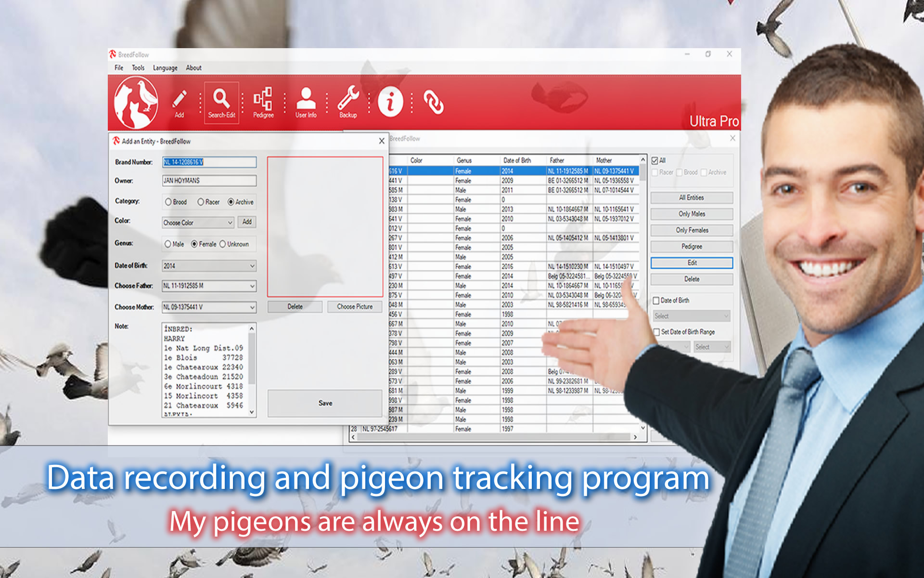Filter by Only Males
Screen dimensions: 924x578
pyautogui.click(x=692, y=214)
